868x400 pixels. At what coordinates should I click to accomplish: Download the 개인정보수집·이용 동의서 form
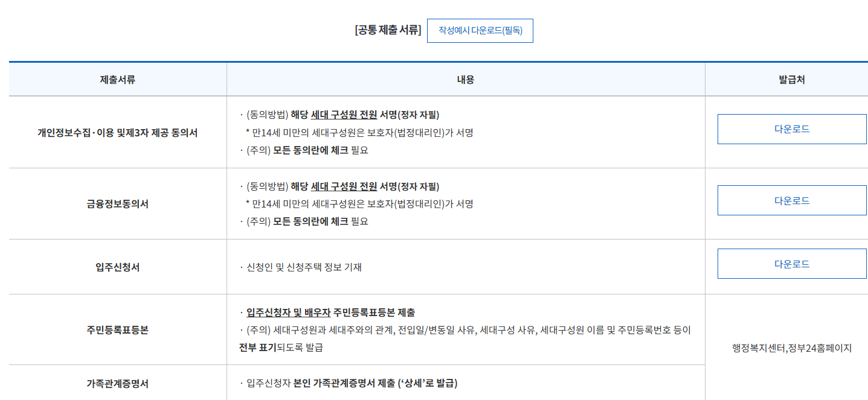click(792, 129)
